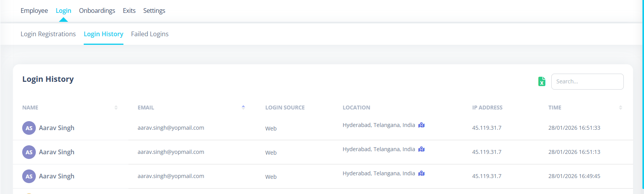This screenshot has height=194, width=644.
Task: Switch to Failed Logins tab
Action: pos(150,34)
